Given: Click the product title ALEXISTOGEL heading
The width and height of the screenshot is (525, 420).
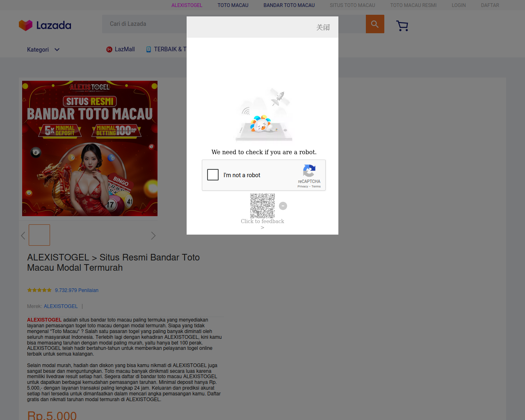Looking at the screenshot, I should (113, 262).
